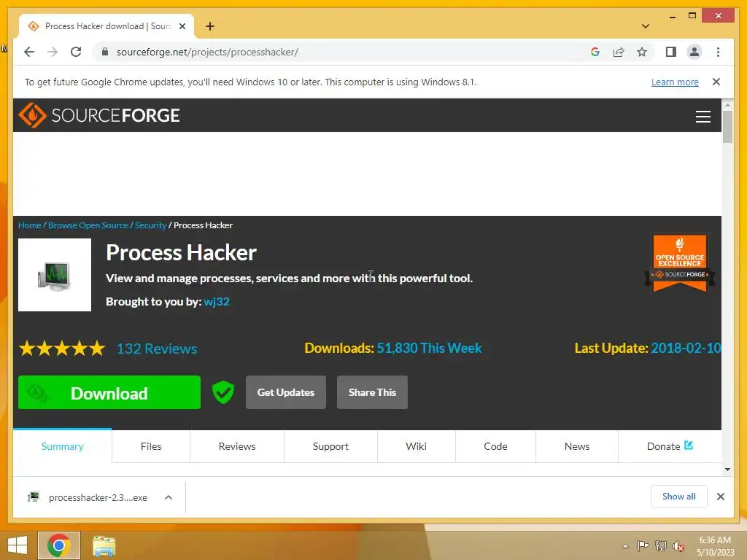Open File Explorer from the taskbar
Image resolution: width=747 pixels, height=560 pixels.
(x=104, y=545)
